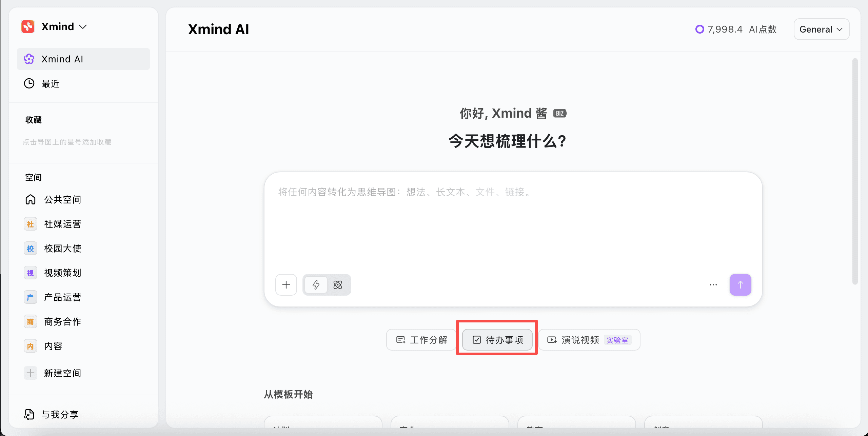This screenshot has width=868, height=436.
Task: Click the Xmind AI page title
Action: coord(218,29)
